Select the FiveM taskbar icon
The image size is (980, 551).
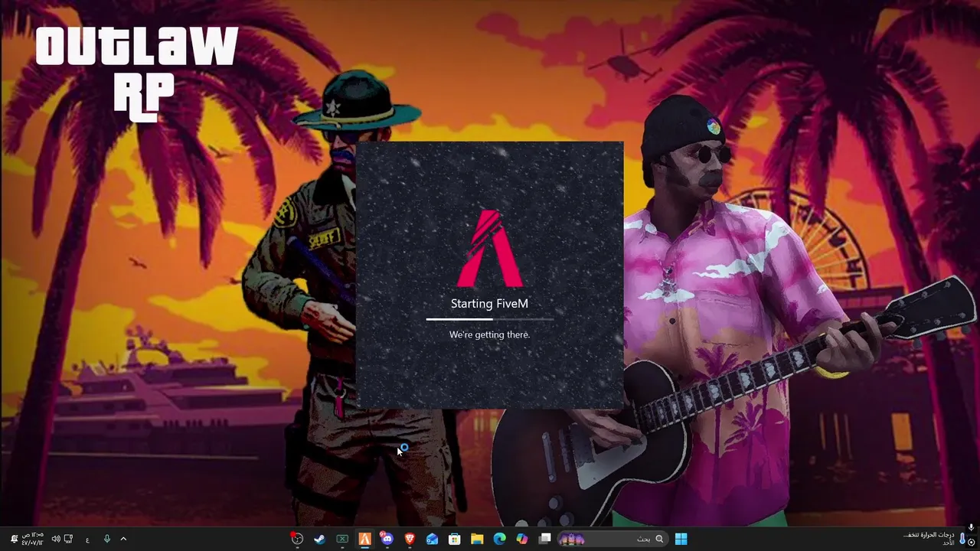pyautogui.click(x=364, y=539)
